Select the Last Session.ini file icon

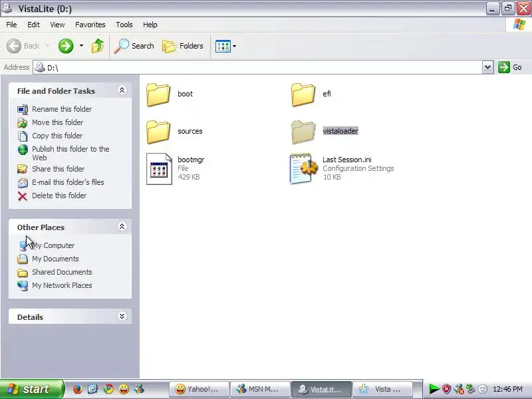tap(304, 168)
